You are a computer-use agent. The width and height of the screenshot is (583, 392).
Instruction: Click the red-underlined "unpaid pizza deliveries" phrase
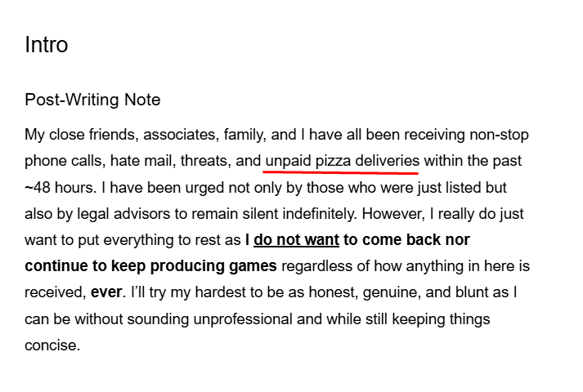click(342, 161)
